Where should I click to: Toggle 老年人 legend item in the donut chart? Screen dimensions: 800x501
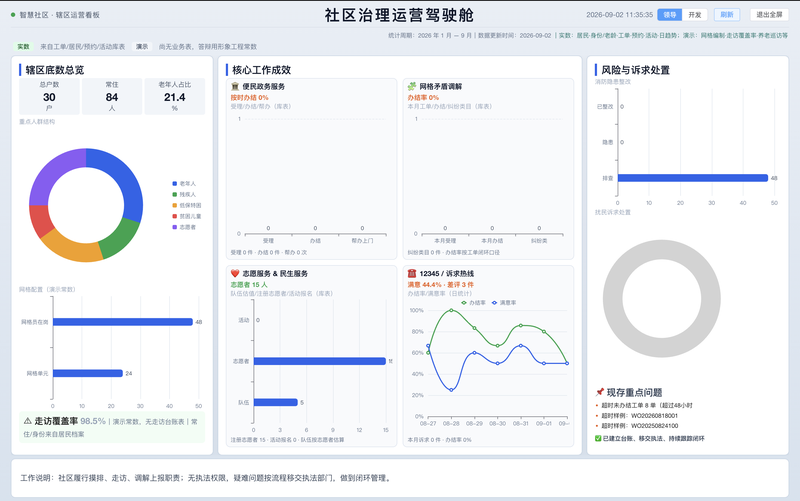click(184, 183)
